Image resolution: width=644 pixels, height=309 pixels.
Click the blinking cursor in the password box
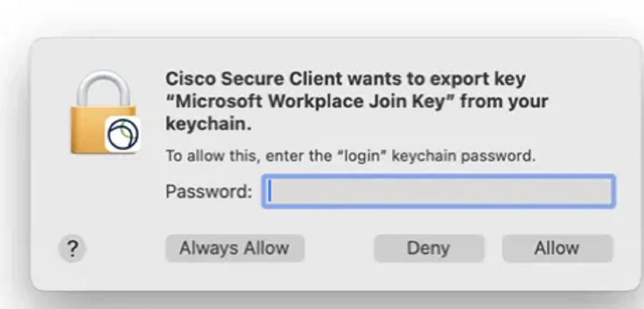tap(270, 192)
